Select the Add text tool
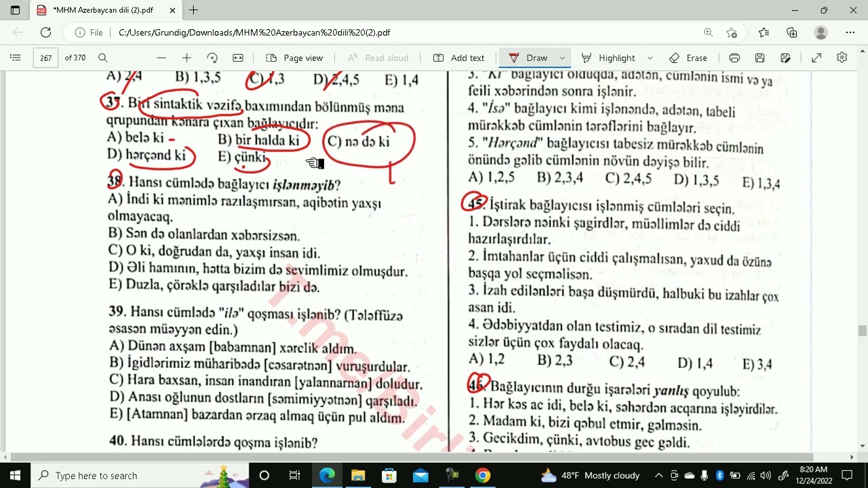The image size is (868, 488). pos(459,58)
